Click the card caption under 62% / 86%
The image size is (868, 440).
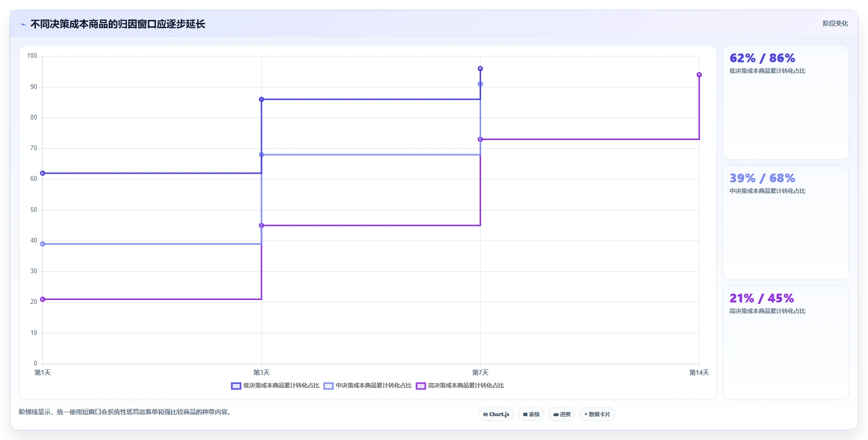pyautogui.click(x=767, y=71)
